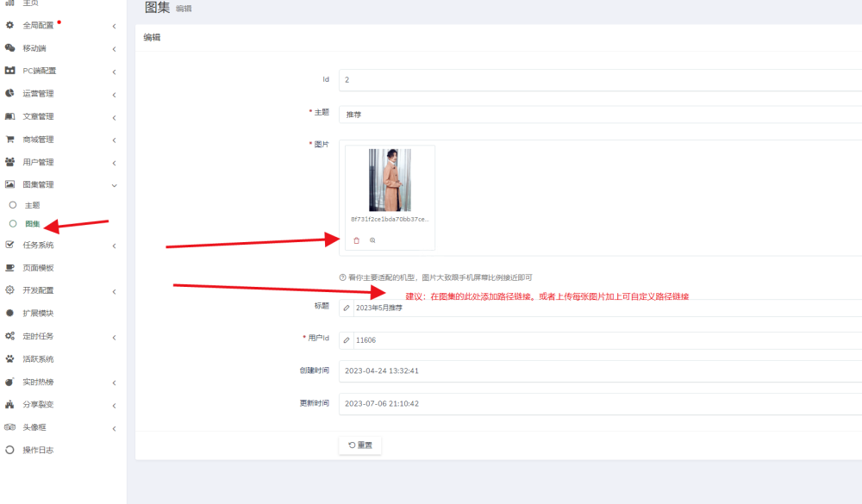Select the 图集 submenu circle item
The height and width of the screenshot is (504, 862).
click(13, 224)
